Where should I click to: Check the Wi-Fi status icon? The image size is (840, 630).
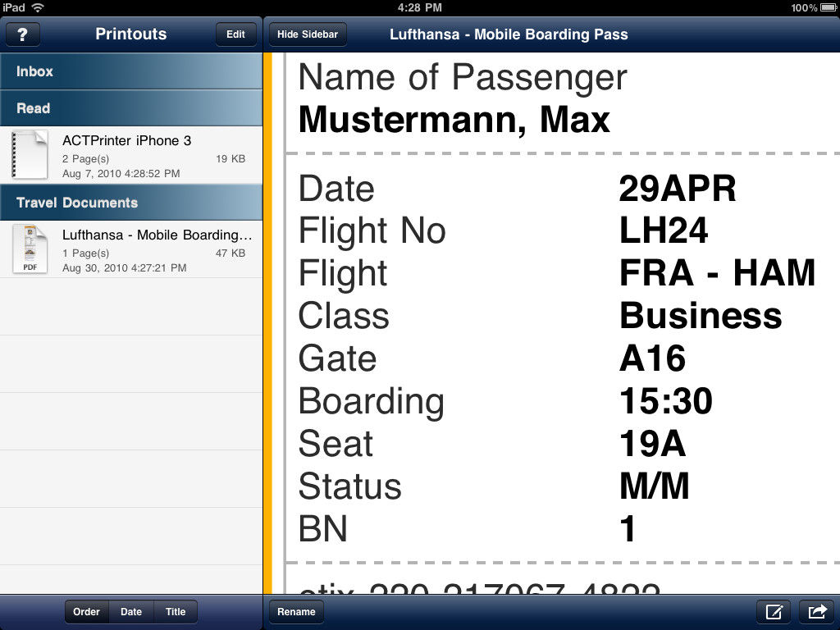38,7
